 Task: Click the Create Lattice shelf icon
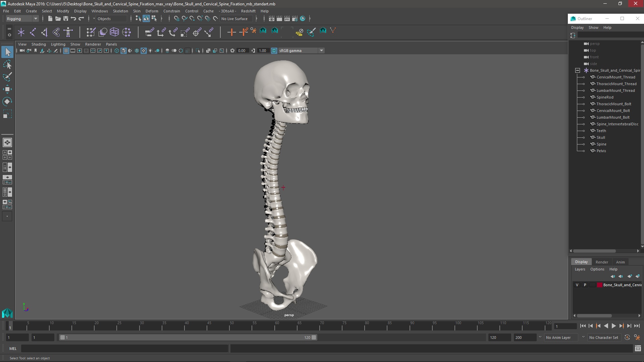(x=114, y=32)
